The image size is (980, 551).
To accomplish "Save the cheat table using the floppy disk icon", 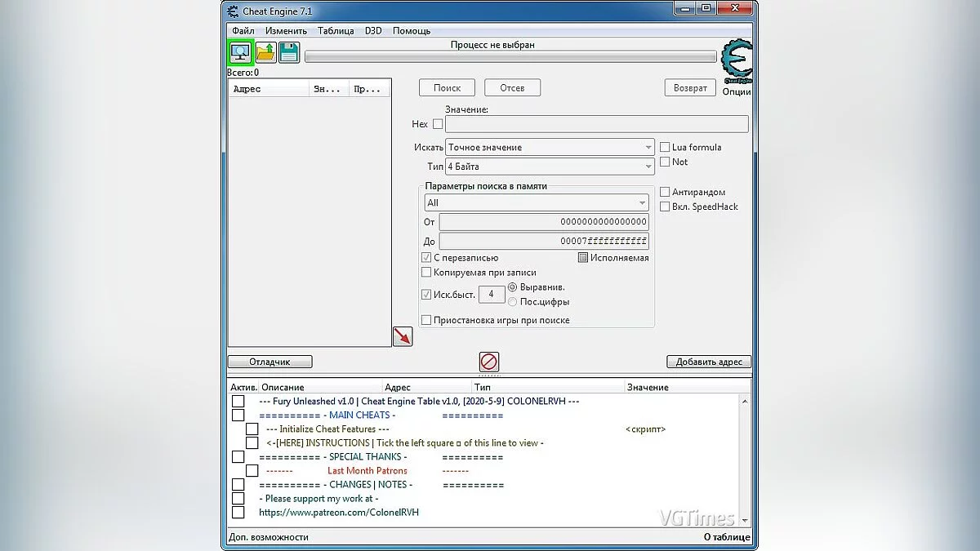I will [287, 51].
